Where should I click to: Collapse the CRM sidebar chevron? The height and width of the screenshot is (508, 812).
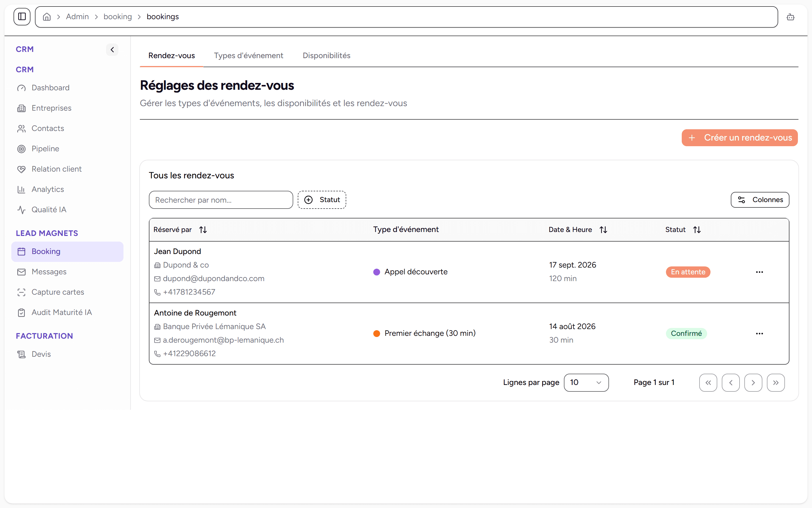112,50
